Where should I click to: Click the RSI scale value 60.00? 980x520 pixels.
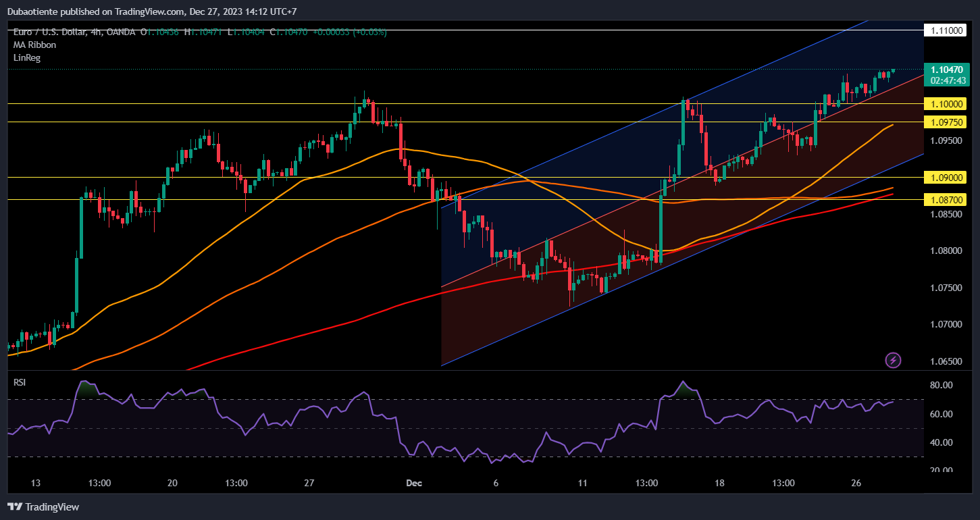click(942, 414)
